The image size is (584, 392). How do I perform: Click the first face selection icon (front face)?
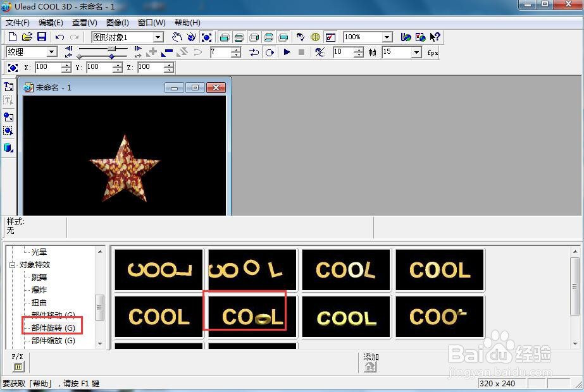[224, 37]
